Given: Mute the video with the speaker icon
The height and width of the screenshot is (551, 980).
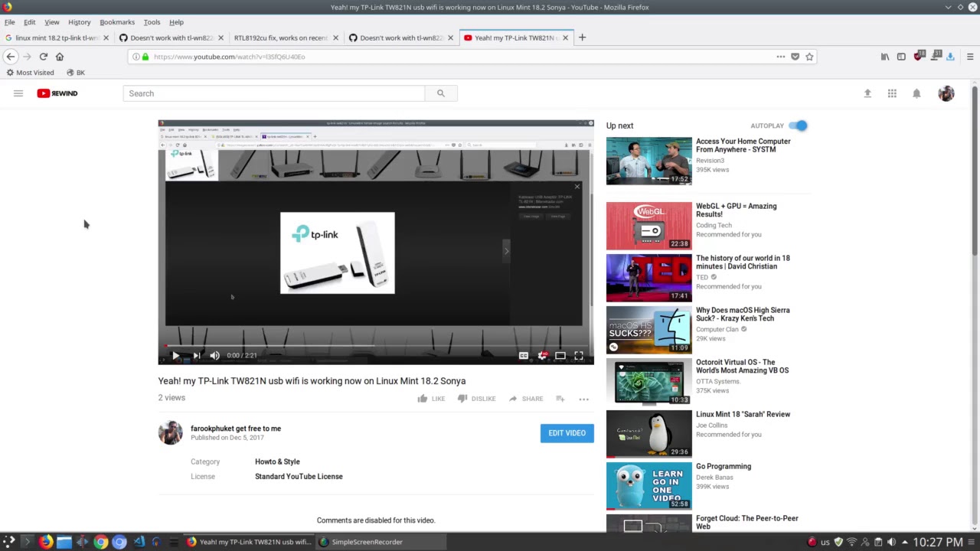Looking at the screenshot, I should pyautogui.click(x=215, y=355).
